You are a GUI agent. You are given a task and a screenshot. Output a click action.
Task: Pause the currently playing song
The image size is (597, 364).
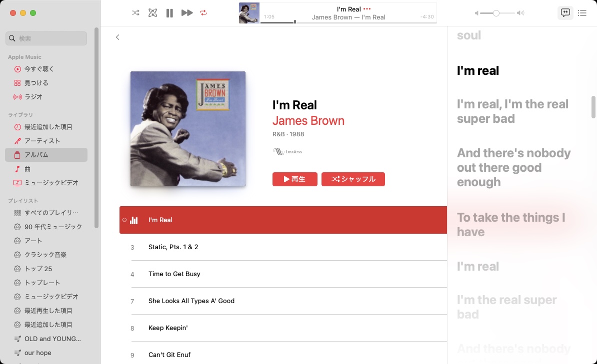click(169, 13)
